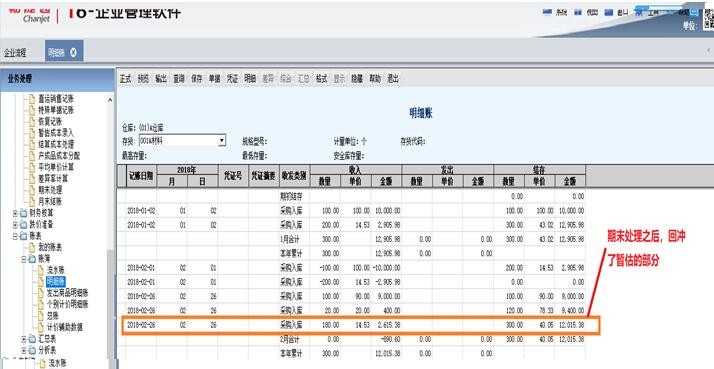Open the 存货 combo box dropdown arrow
Viewport: 714px width, 369px height.
coord(222,141)
